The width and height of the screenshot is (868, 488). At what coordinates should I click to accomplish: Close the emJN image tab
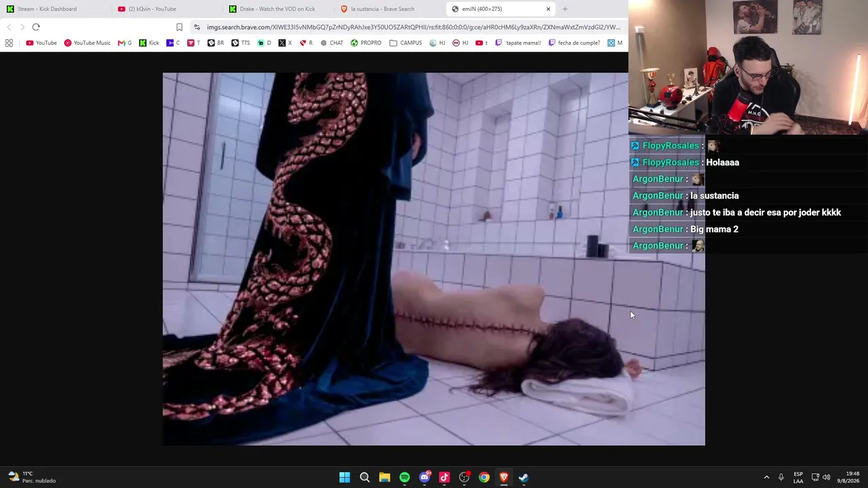pyautogui.click(x=548, y=9)
